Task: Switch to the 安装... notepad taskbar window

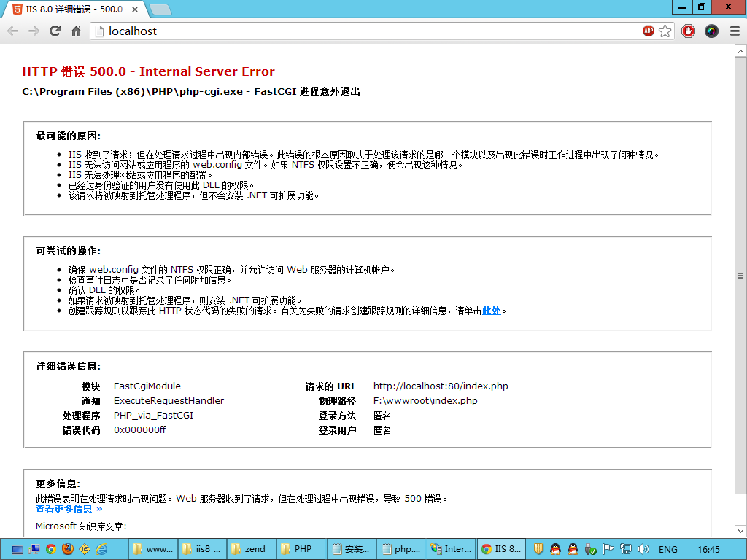Action: pyautogui.click(x=351, y=549)
